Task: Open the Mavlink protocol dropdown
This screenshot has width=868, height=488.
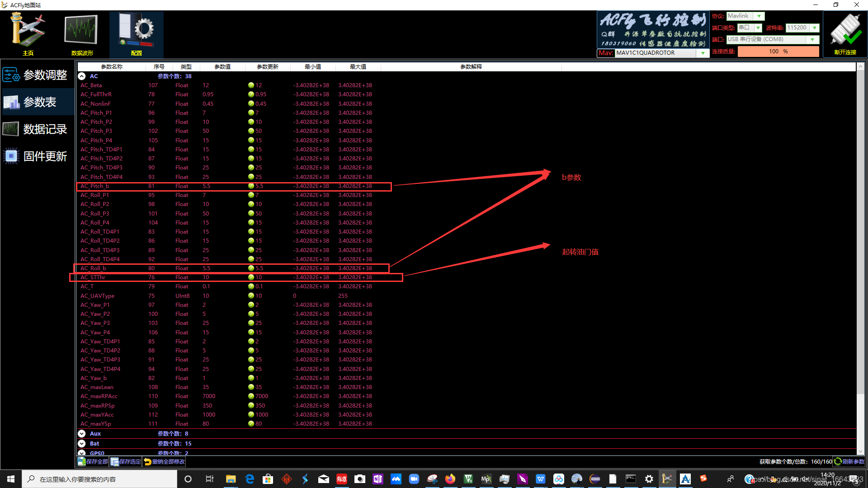Action: [x=759, y=16]
